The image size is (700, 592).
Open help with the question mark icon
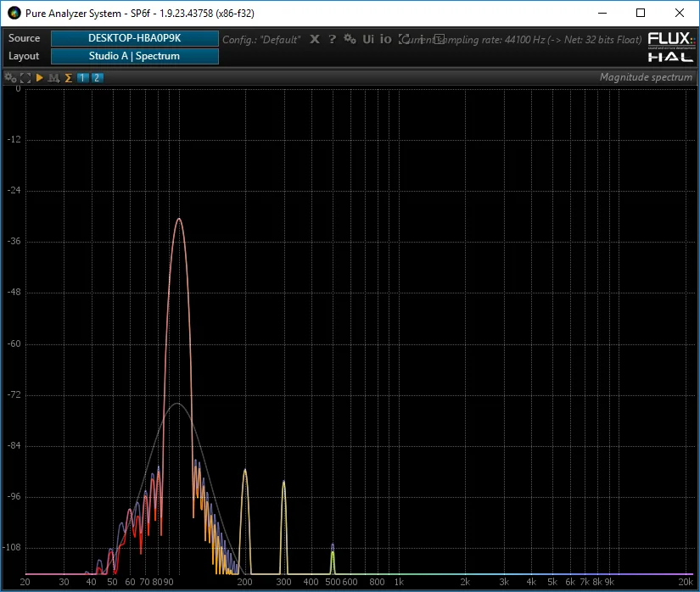click(332, 39)
